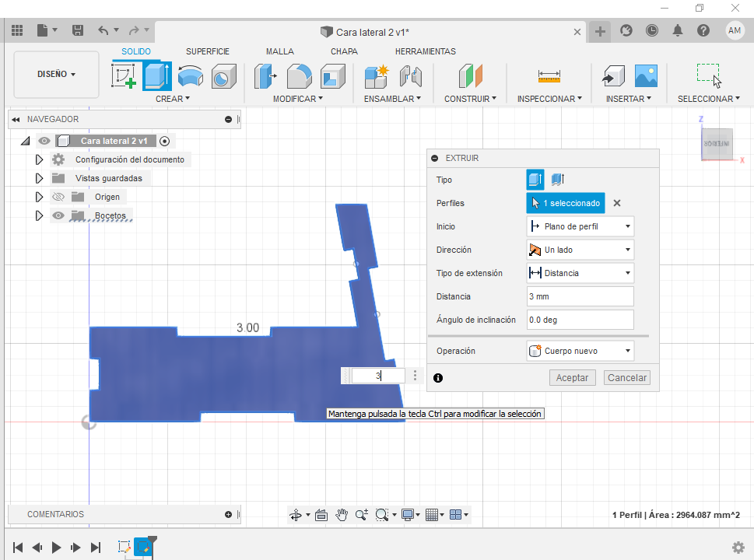Screen dimensions: 754x560
Task: Switch to the SUPERFICIE tab
Action: pyautogui.click(x=208, y=51)
